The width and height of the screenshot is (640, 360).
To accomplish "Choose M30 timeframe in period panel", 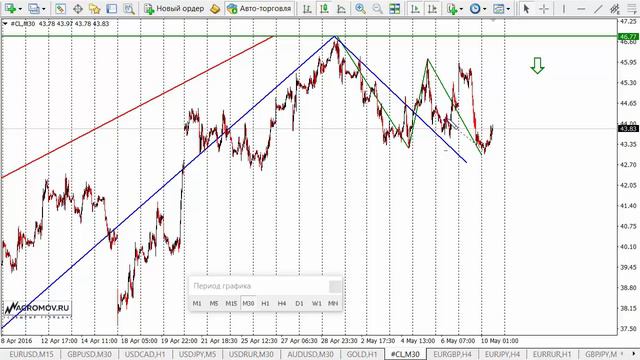I will (x=248, y=303).
